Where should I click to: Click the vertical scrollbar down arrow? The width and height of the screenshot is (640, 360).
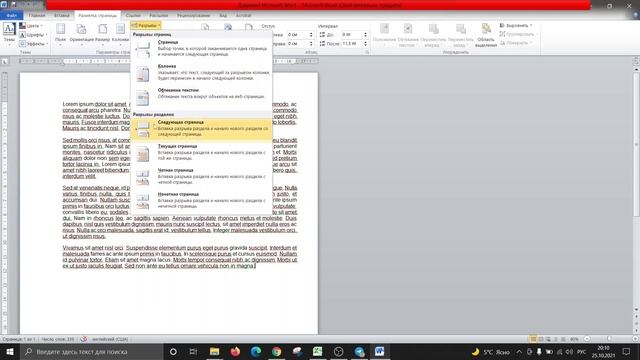click(636, 310)
